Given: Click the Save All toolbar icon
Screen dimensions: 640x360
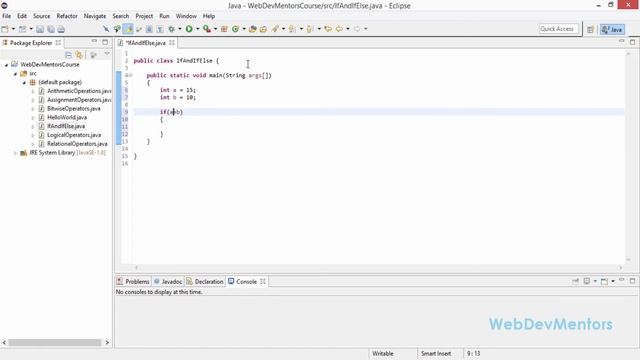Looking at the screenshot, I should [51, 29].
